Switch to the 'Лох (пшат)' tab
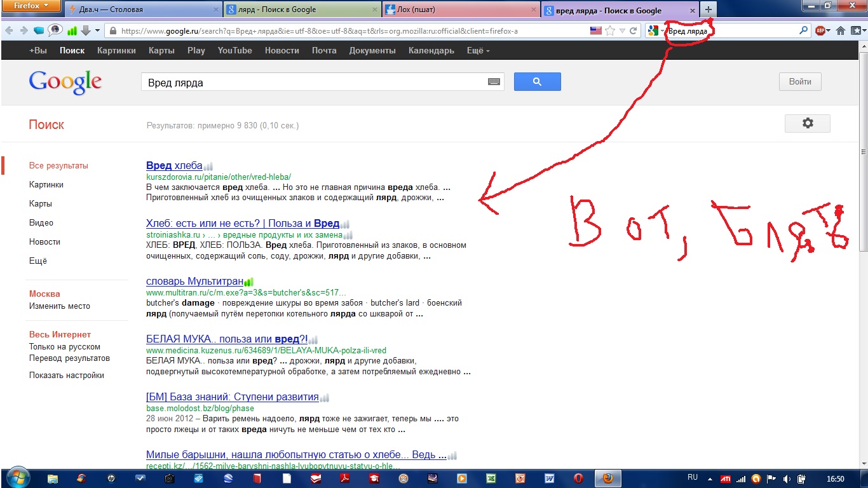The image size is (868, 488). pyautogui.click(x=461, y=10)
